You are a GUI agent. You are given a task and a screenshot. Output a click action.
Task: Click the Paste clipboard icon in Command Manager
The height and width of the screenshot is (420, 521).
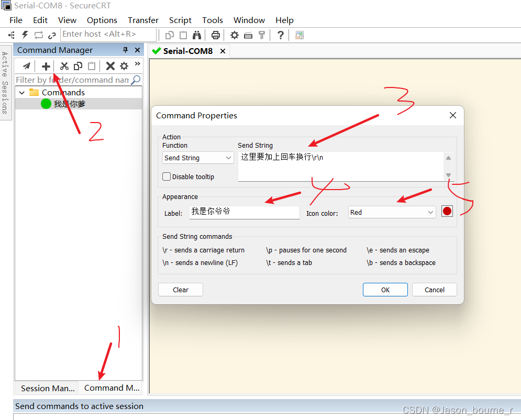[x=92, y=66]
